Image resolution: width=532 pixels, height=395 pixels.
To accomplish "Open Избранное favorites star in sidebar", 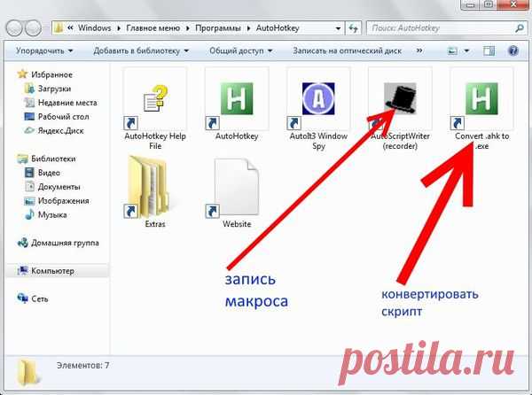I will click(22, 74).
